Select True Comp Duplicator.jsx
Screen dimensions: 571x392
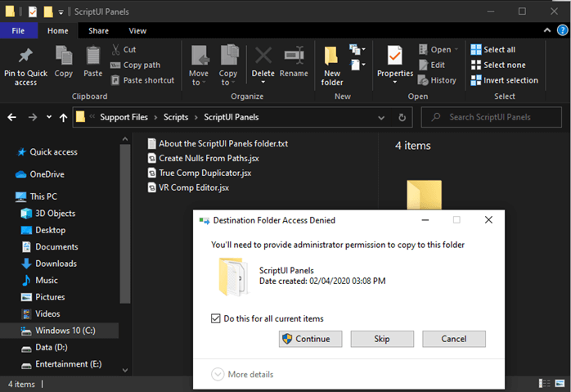tap(200, 173)
